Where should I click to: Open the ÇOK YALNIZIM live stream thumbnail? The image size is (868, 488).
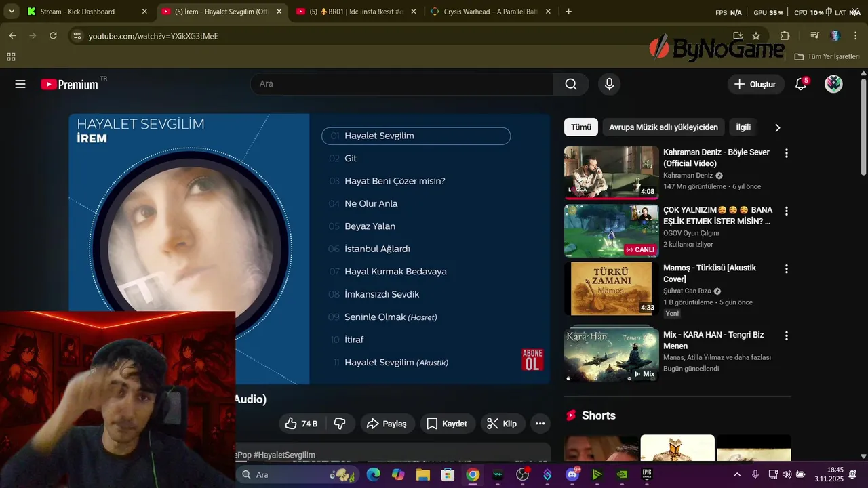pyautogui.click(x=612, y=230)
